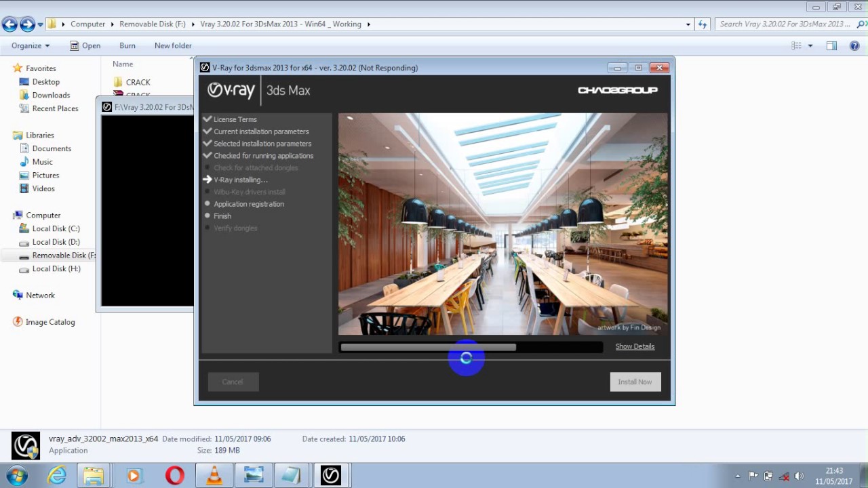Select Selected installation parameters step
The width and height of the screenshot is (868, 488).
coord(262,144)
